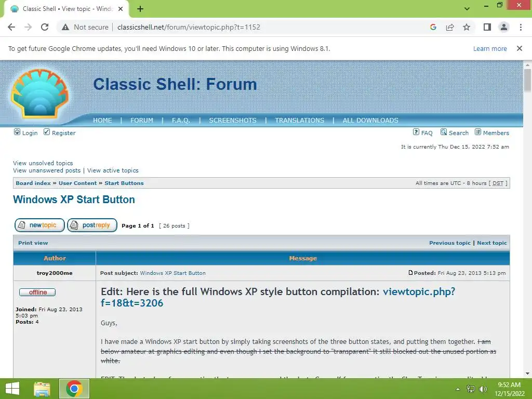Close the Classic Shell tab
Image resolution: width=532 pixels, height=399 pixels.
tap(121, 9)
